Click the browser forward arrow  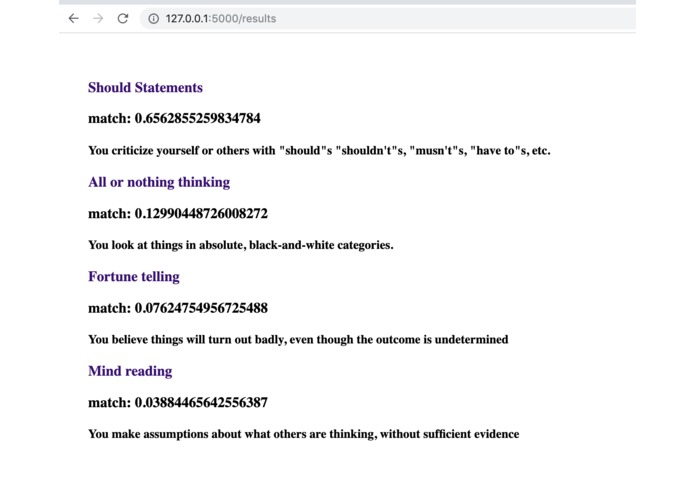tap(98, 19)
